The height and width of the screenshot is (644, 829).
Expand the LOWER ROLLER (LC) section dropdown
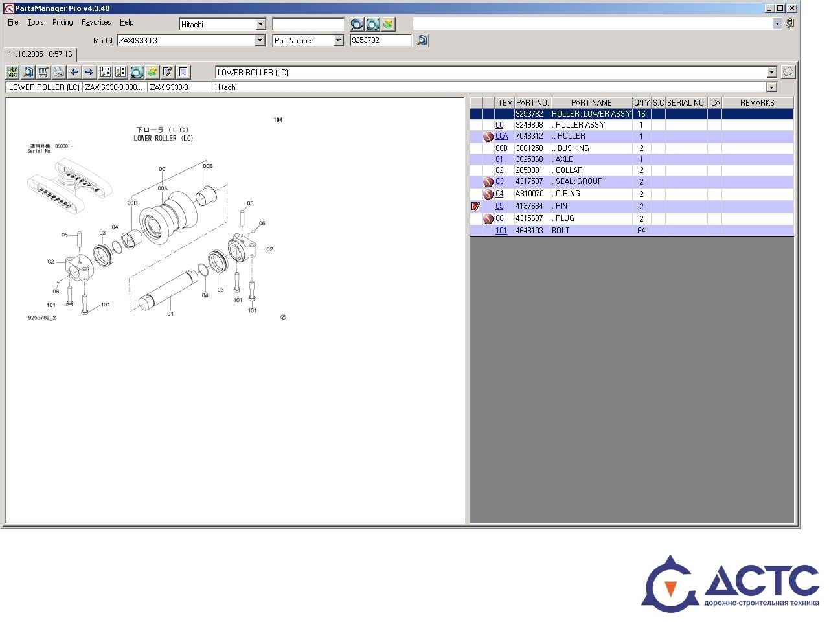pos(772,72)
